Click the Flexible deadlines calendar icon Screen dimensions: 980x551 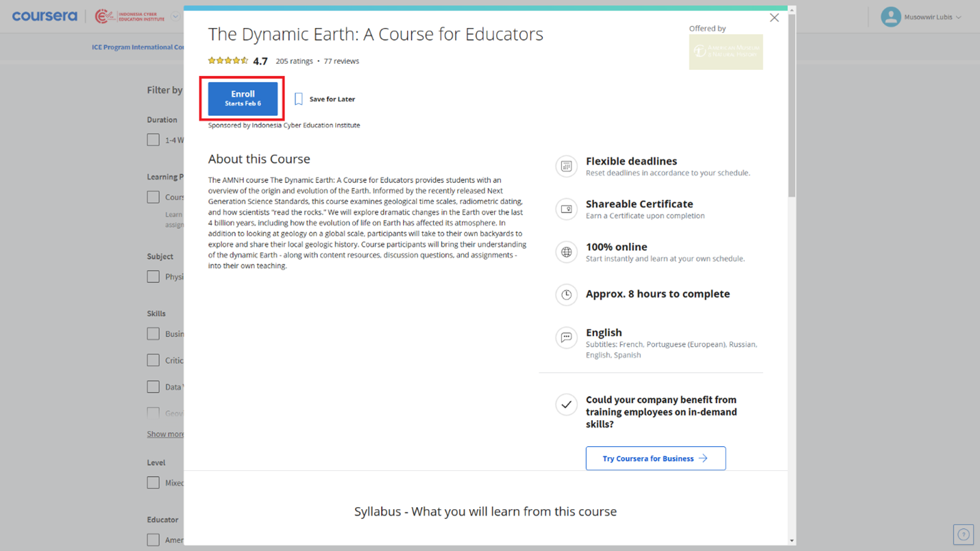tap(566, 166)
